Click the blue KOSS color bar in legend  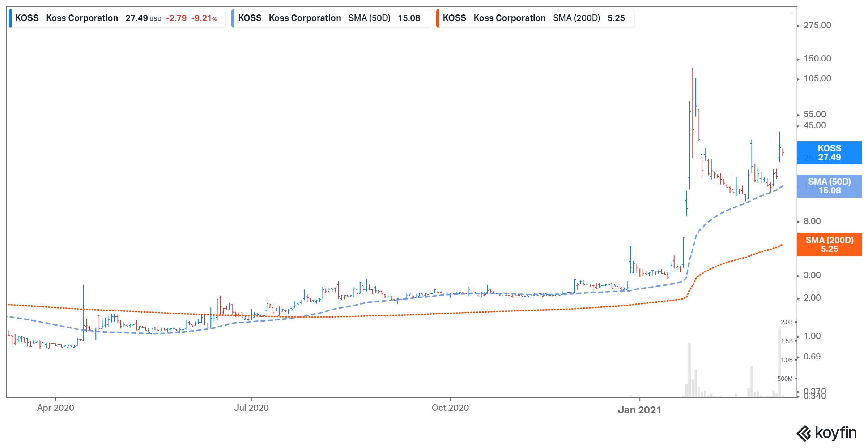coord(10,18)
